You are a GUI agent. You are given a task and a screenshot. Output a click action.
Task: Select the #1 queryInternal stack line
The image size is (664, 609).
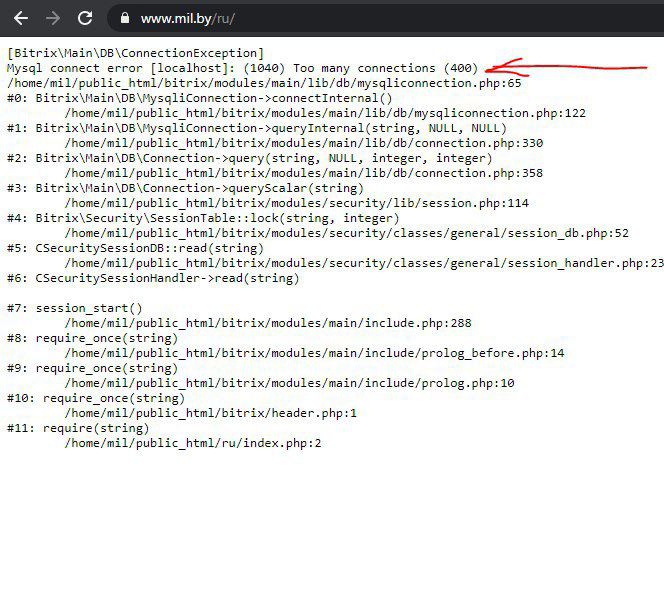coord(257,128)
